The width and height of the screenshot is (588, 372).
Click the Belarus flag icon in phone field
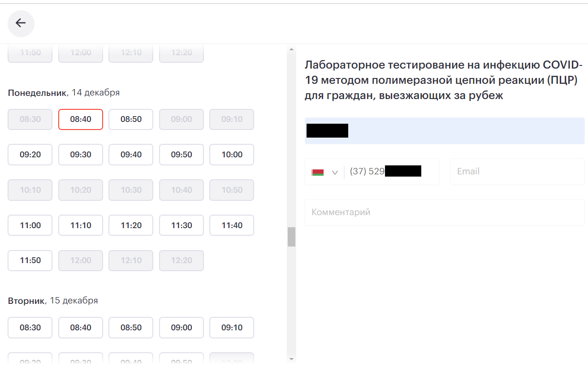(318, 172)
